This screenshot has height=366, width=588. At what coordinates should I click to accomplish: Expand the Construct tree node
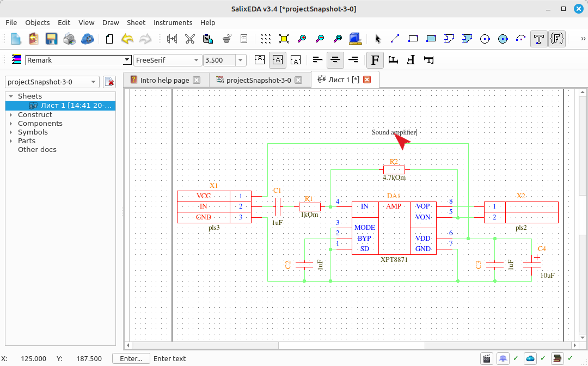pyautogui.click(x=11, y=115)
